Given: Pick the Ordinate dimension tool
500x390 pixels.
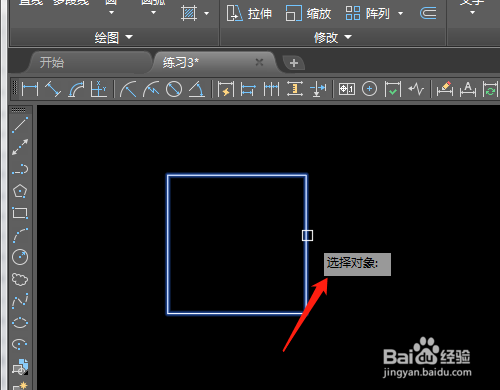Looking at the screenshot, I should point(99,89).
